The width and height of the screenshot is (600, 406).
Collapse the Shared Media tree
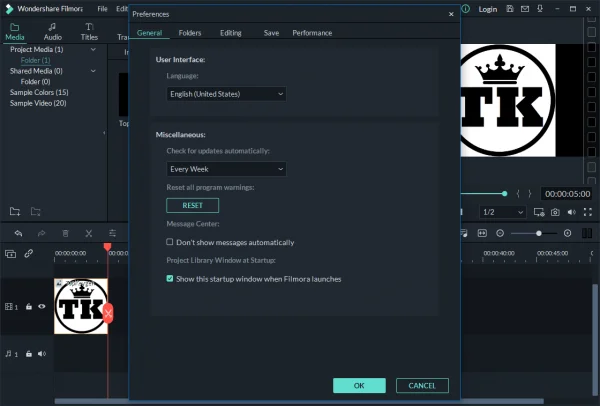tap(93, 71)
